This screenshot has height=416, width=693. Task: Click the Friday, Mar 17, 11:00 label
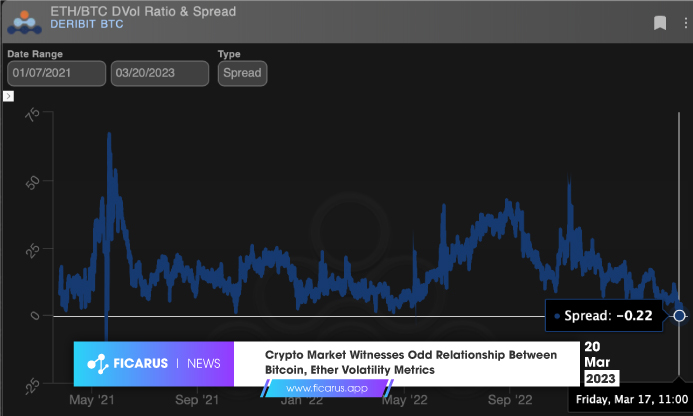tap(632, 400)
